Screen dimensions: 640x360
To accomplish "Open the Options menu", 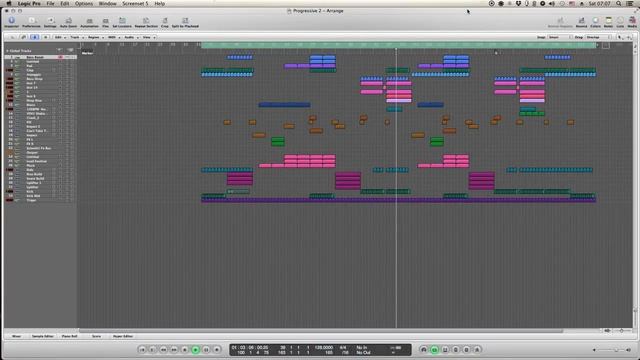I will point(84,4).
